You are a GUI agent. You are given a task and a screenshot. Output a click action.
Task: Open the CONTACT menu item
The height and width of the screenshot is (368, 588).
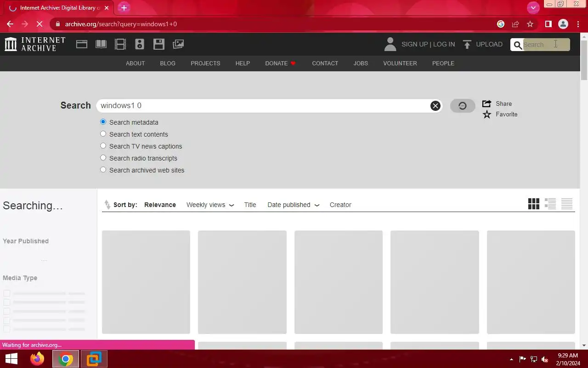point(325,63)
